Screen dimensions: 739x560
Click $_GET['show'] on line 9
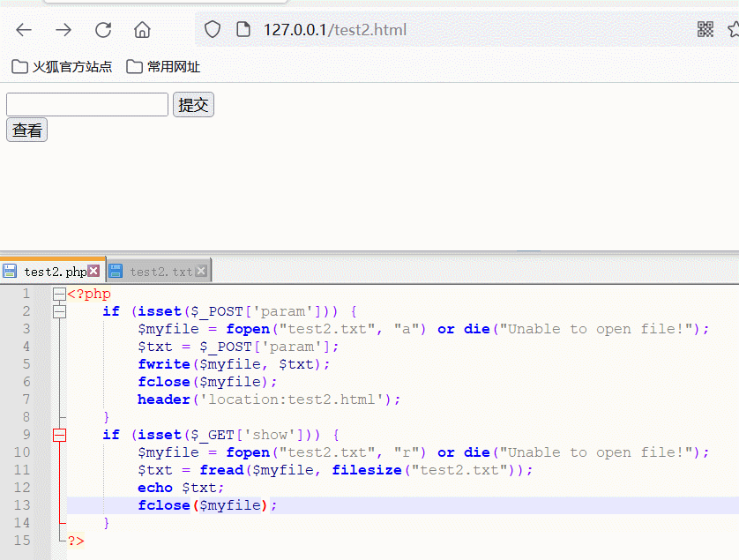point(248,435)
